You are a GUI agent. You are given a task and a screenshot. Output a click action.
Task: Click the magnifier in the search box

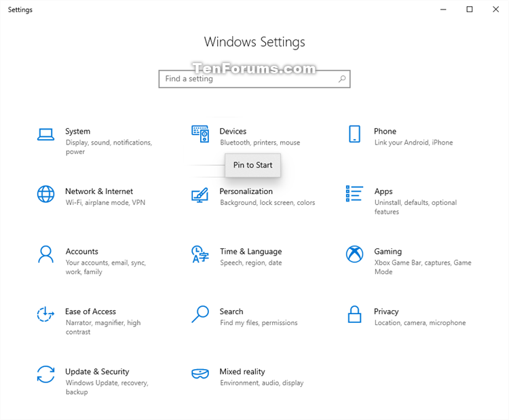coord(342,79)
